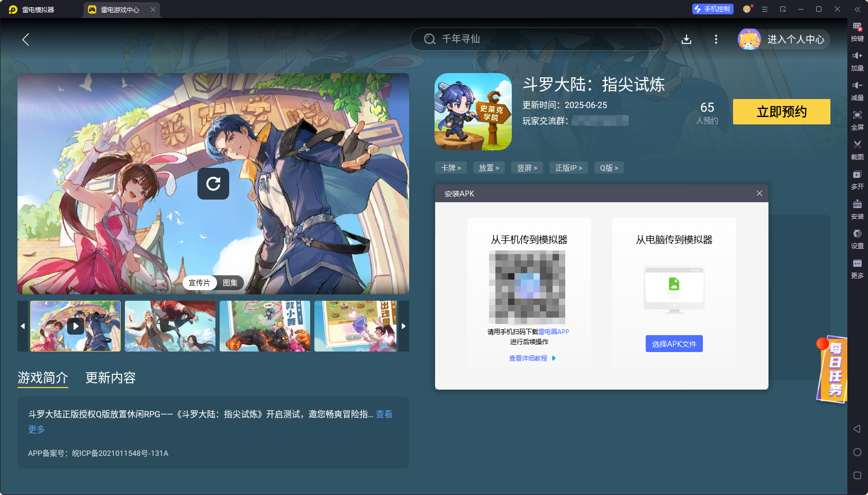Open the downloads manager icon
This screenshot has width=868, height=495.
click(686, 39)
